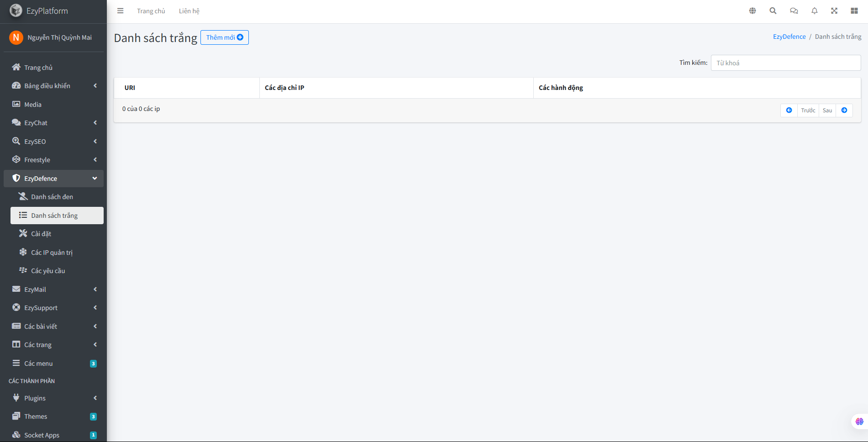Check notifications with the bell icon
Viewport: 868px width, 442px height.
coord(814,10)
